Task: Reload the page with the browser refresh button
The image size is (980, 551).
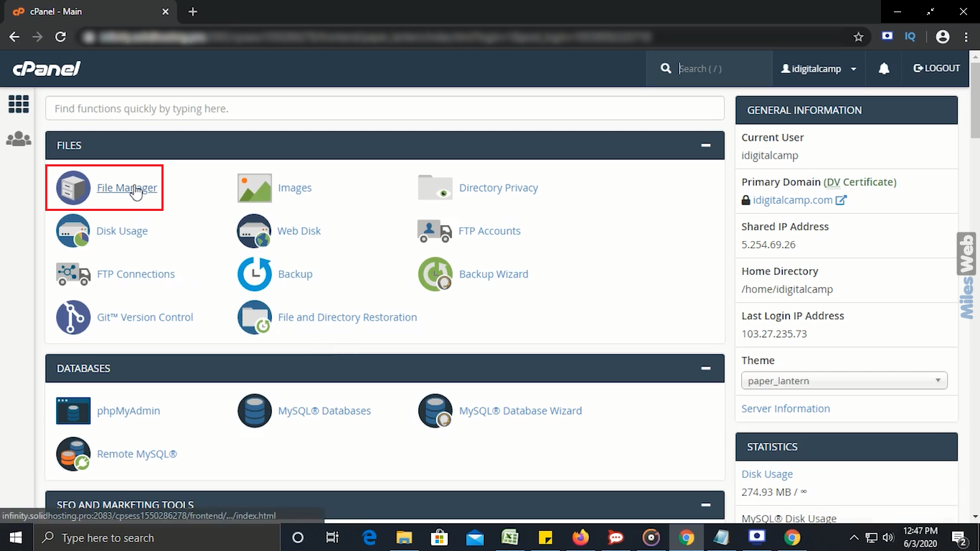Action: [60, 37]
